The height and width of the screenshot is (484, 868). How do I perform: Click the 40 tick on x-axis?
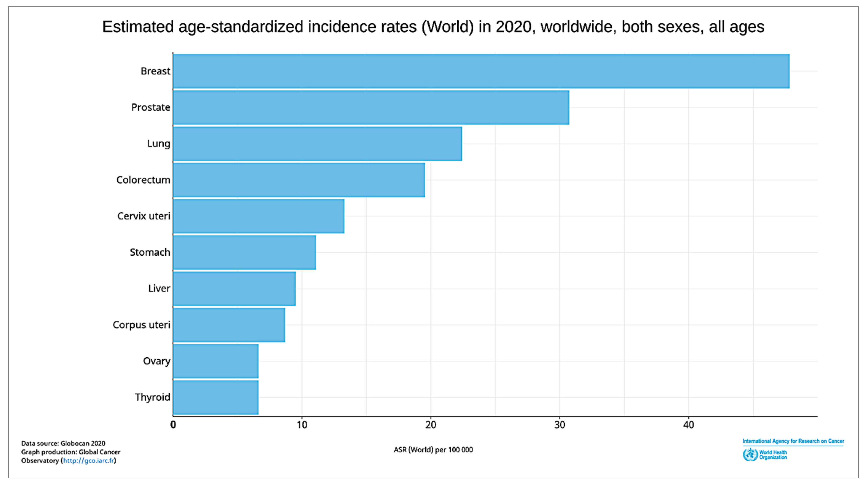tap(689, 425)
